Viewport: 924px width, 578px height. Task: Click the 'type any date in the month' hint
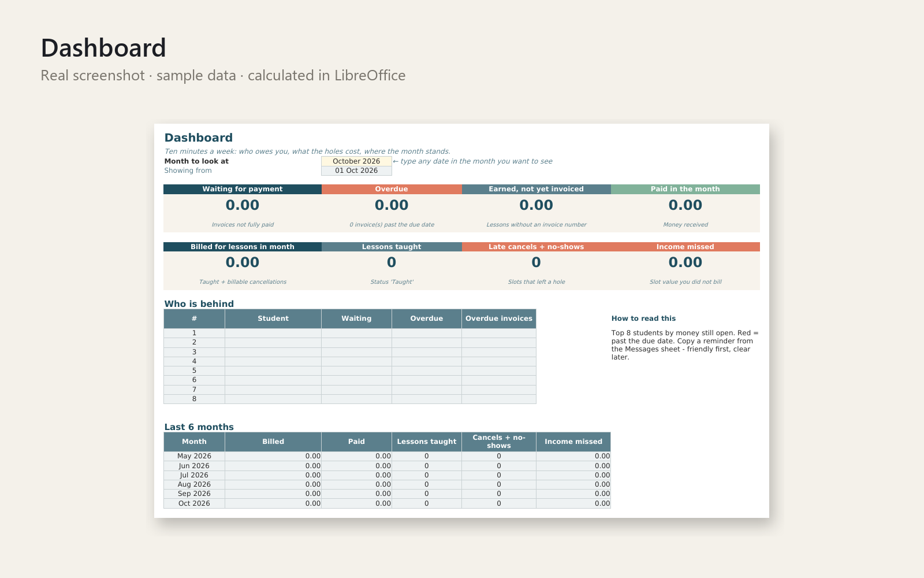[x=472, y=161]
